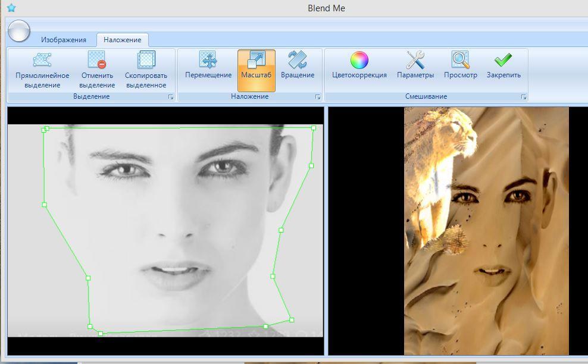Click the selection handle on the left edge
Image resolution: width=588 pixels, height=364 pixels.
[x=45, y=205]
